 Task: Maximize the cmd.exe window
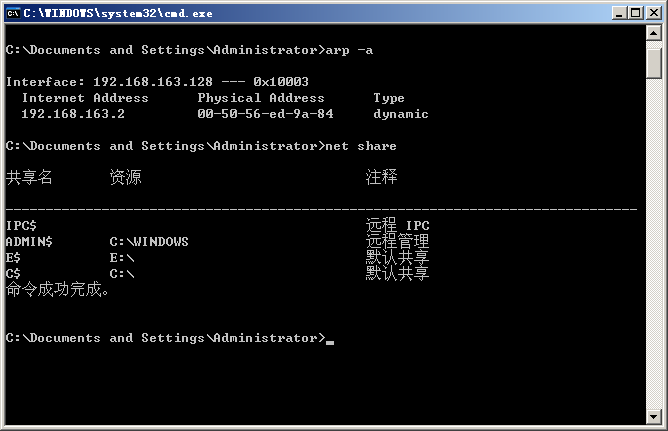pos(634,13)
